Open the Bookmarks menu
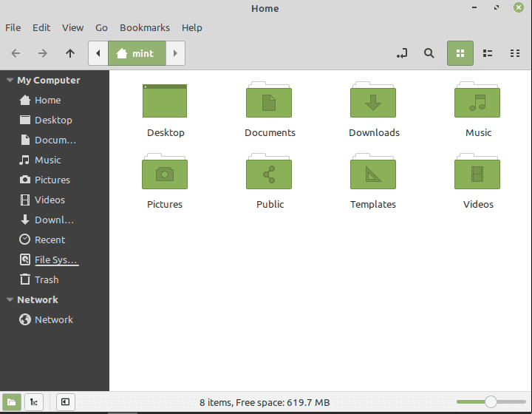The image size is (532, 414). [x=144, y=27]
